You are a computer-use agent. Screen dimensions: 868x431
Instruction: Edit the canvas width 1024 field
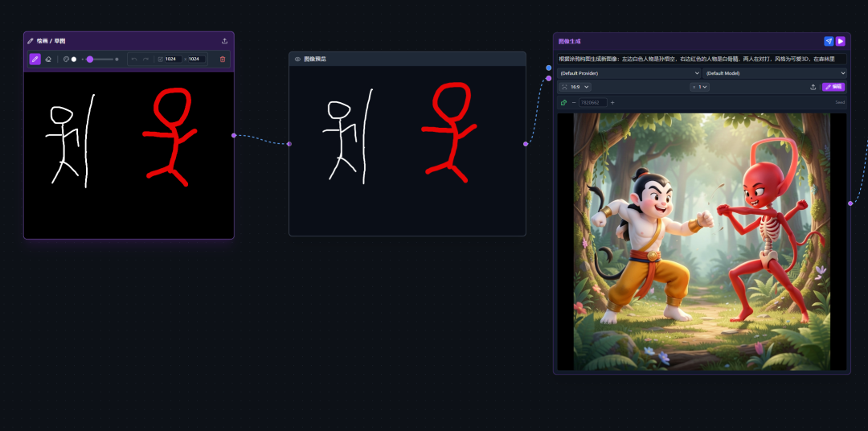(x=173, y=60)
